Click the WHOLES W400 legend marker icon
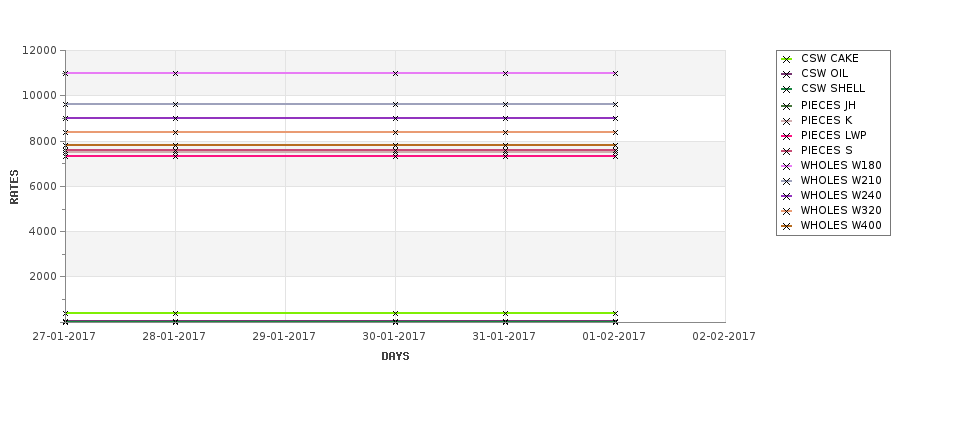The image size is (975, 429). coord(787,226)
